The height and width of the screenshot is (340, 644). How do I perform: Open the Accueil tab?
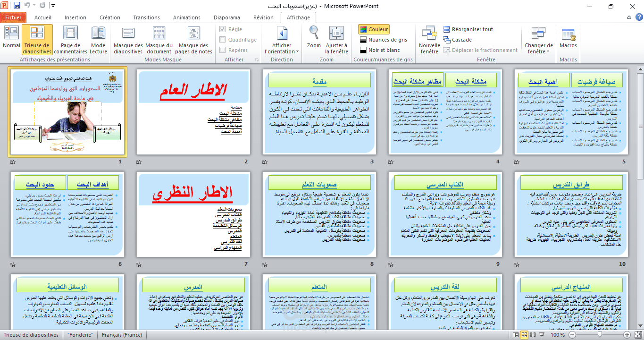pos(43,17)
